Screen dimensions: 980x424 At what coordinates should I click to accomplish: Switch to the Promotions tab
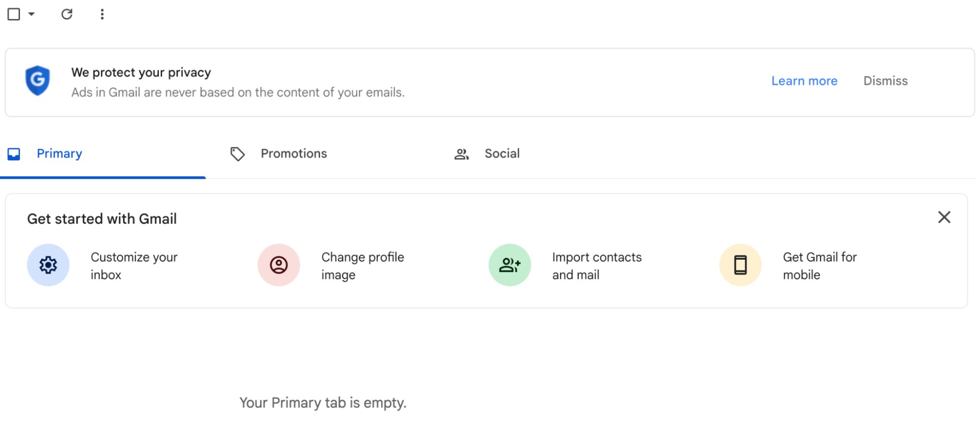coord(294,154)
